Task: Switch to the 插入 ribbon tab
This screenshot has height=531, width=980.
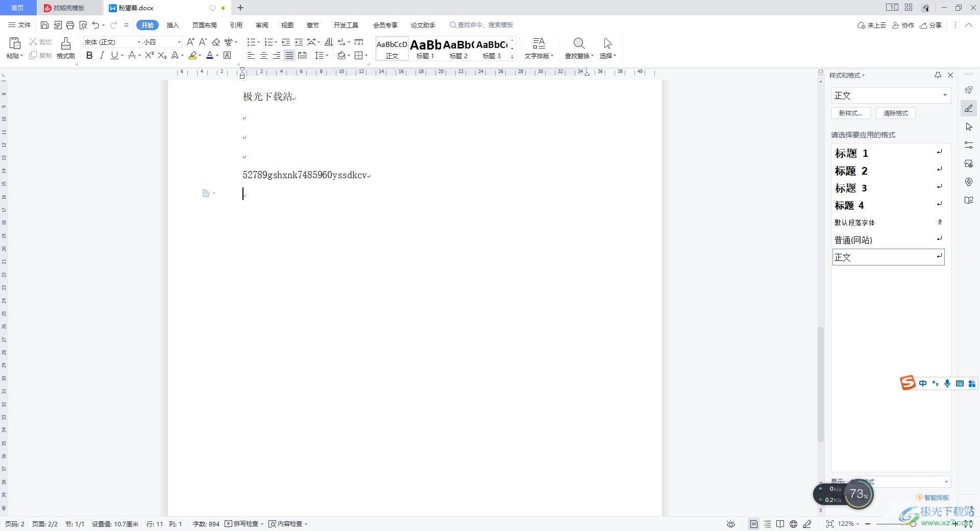Action: click(x=173, y=25)
